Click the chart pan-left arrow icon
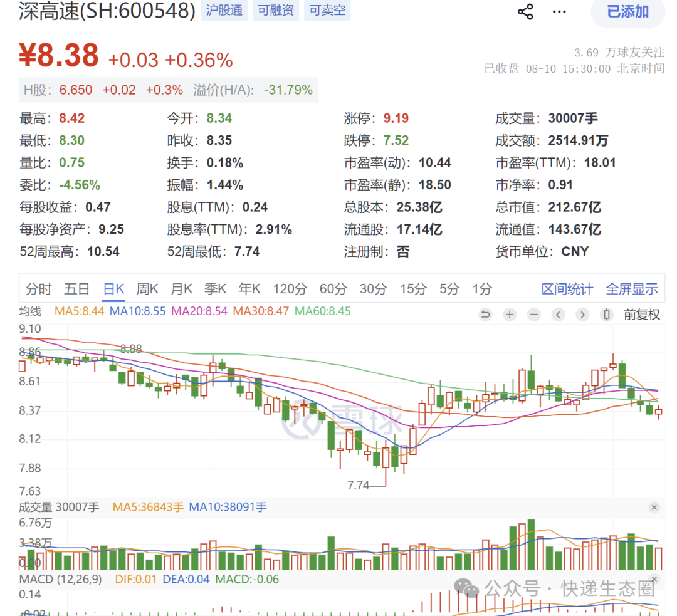This screenshot has width=677, height=616. coord(558,315)
